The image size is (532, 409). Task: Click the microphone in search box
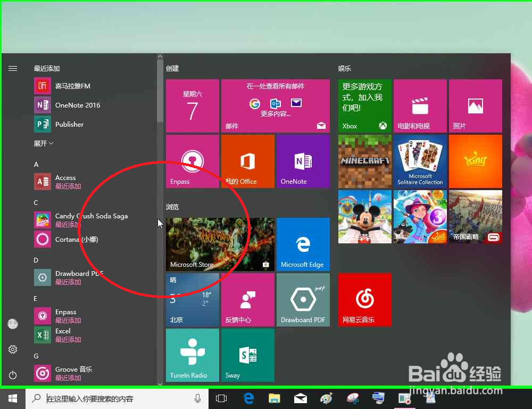[198, 399]
